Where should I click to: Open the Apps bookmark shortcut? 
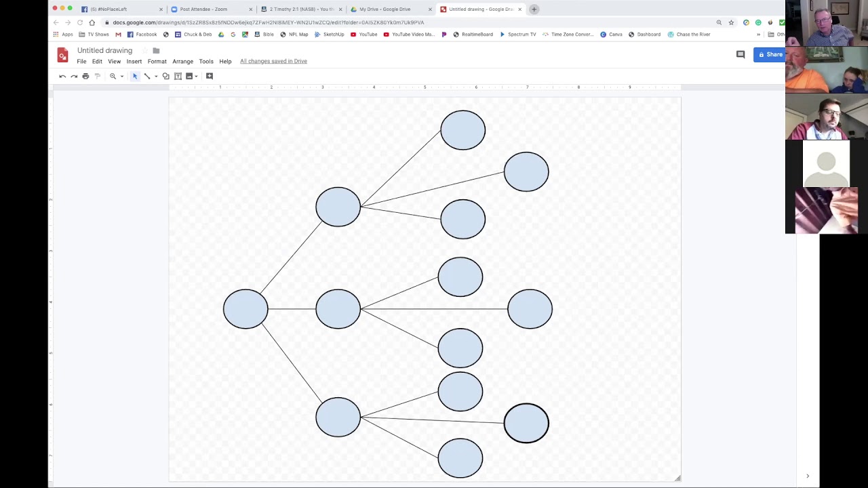(x=63, y=35)
